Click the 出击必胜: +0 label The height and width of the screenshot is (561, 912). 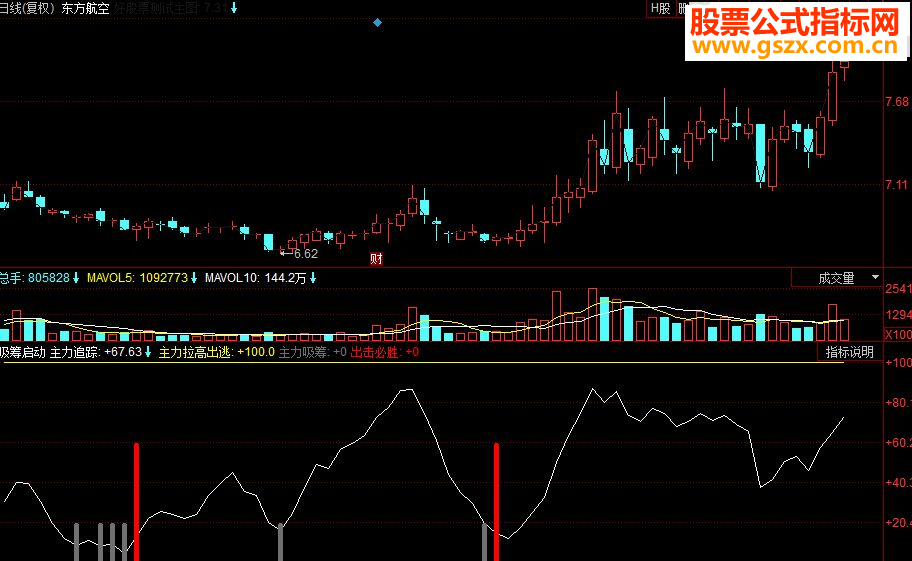[384, 352]
